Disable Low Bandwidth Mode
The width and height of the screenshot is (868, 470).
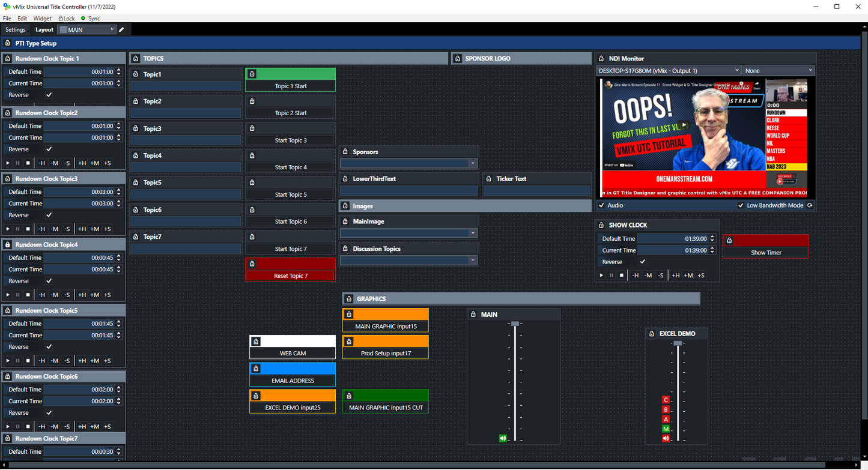741,205
